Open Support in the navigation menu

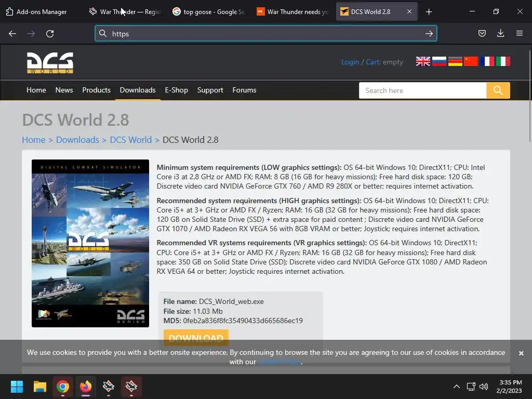(210, 90)
